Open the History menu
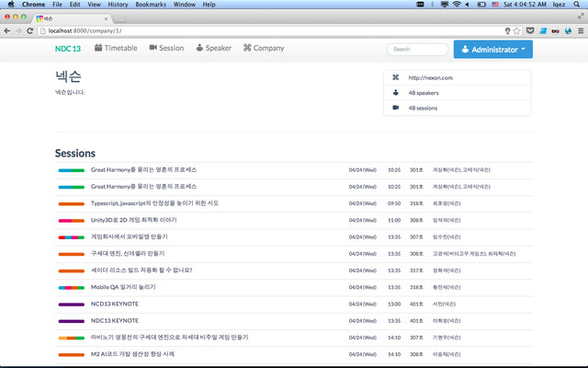 click(118, 5)
